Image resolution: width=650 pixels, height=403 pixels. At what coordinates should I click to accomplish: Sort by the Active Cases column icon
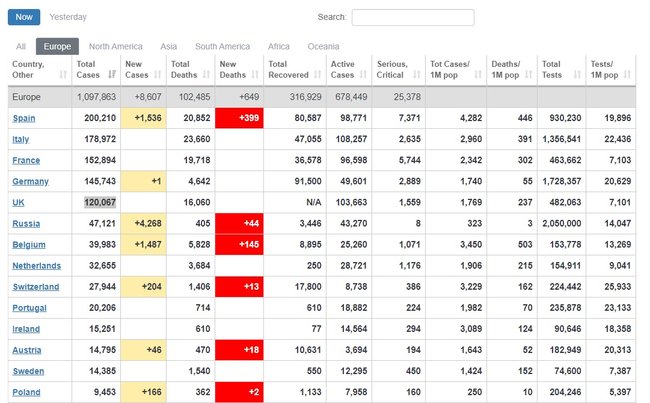pos(364,75)
